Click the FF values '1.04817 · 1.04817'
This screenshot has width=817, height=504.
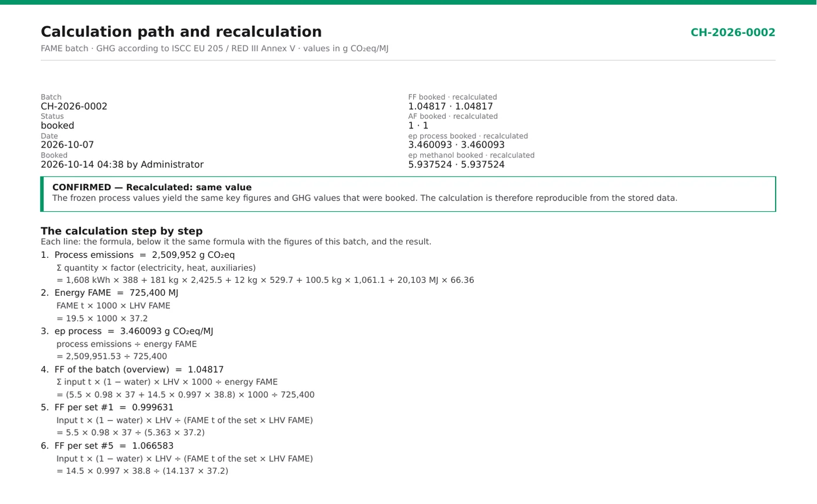click(x=451, y=107)
